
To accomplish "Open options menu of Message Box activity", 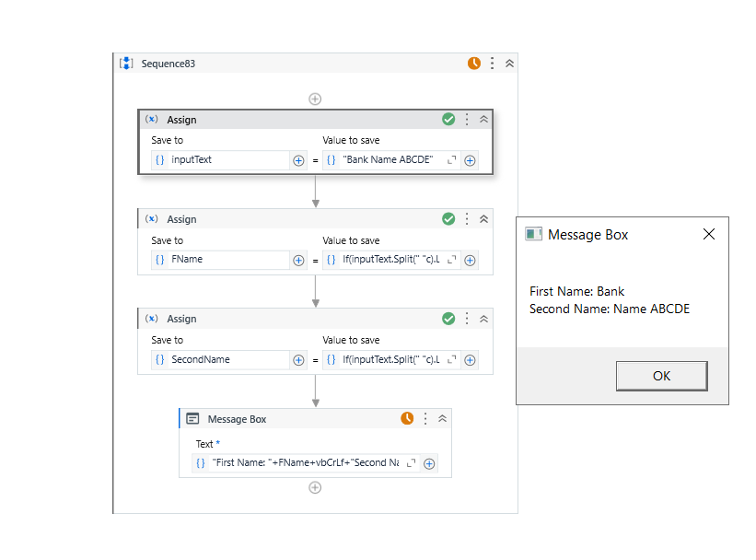I will point(425,418).
